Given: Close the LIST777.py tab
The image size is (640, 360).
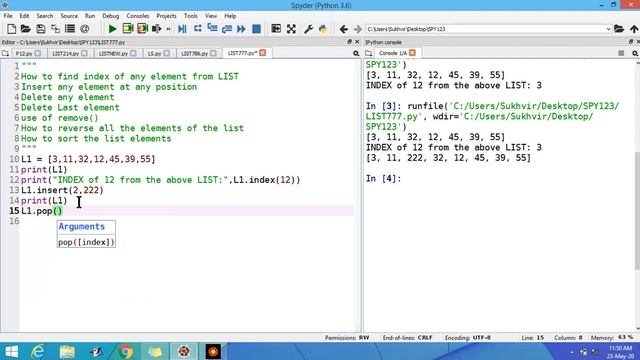Looking at the screenshot, I should (262, 53).
